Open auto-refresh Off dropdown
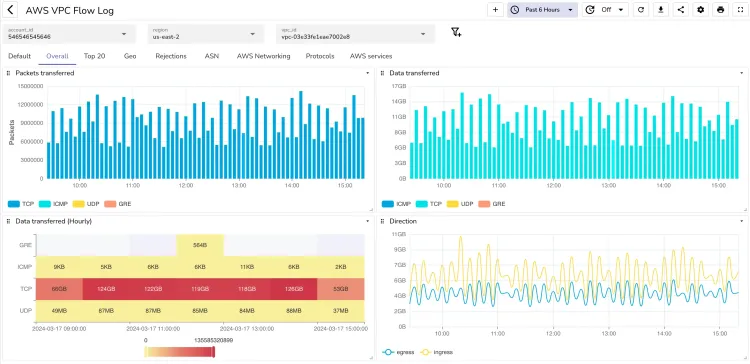The width and height of the screenshot is (750, 364). [x=605, y=10]
